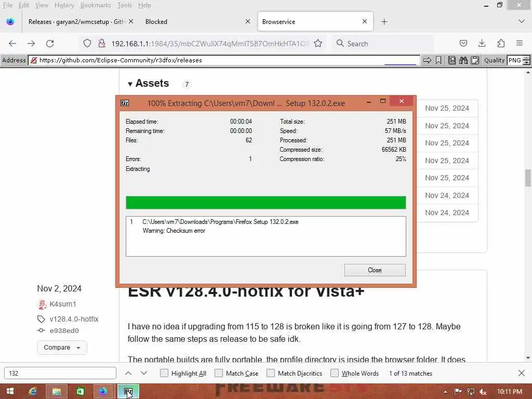Open the Store taskbar icon

pyautogui.click(x=80, y=391)
